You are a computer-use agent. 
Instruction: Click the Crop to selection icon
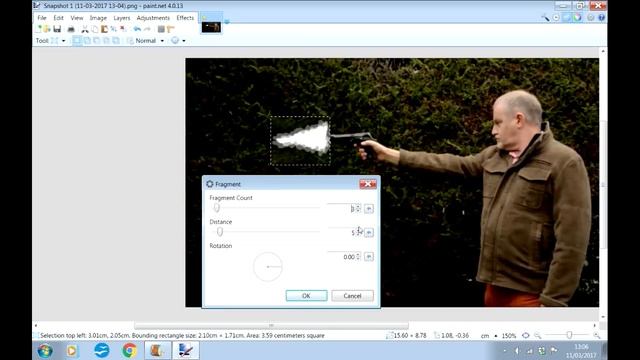[113, 29]
